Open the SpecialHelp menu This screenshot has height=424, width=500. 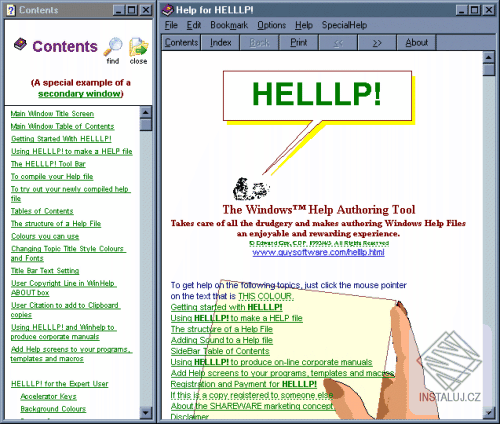click(344, 25)
